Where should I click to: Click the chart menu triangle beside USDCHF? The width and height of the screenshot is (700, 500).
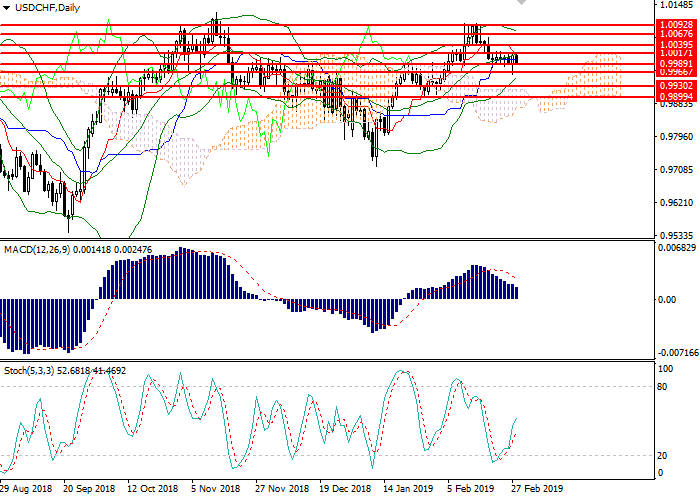click(6, 8)
